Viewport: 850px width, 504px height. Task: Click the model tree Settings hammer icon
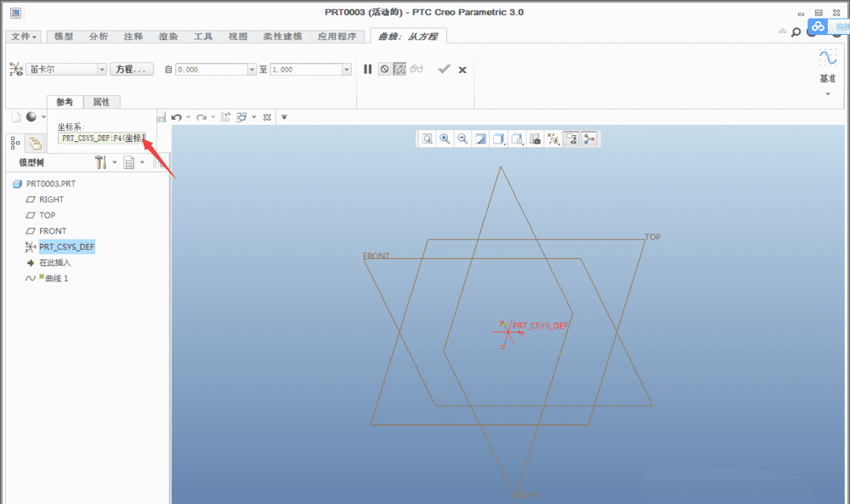100,162
